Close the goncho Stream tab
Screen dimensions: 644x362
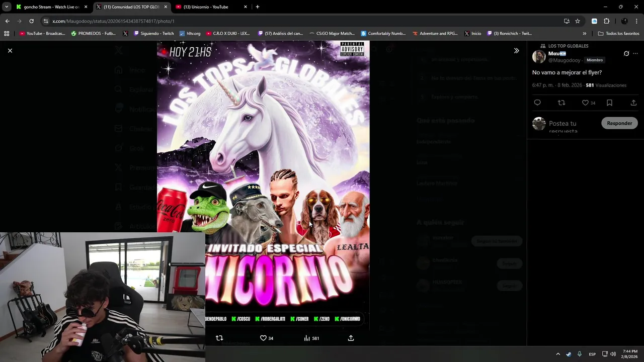(x=86, y=7)
